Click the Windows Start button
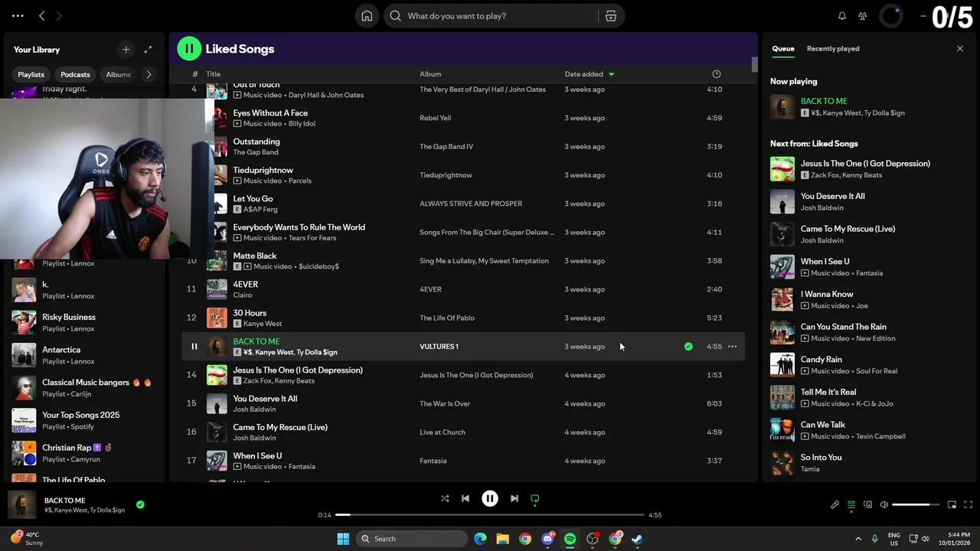The height and width of the screenshot is (551, 980). tap(343, 539)
